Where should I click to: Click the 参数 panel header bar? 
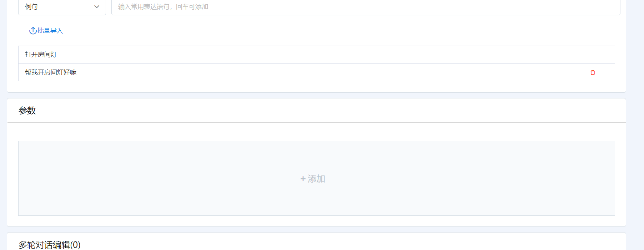click(317, 111)
